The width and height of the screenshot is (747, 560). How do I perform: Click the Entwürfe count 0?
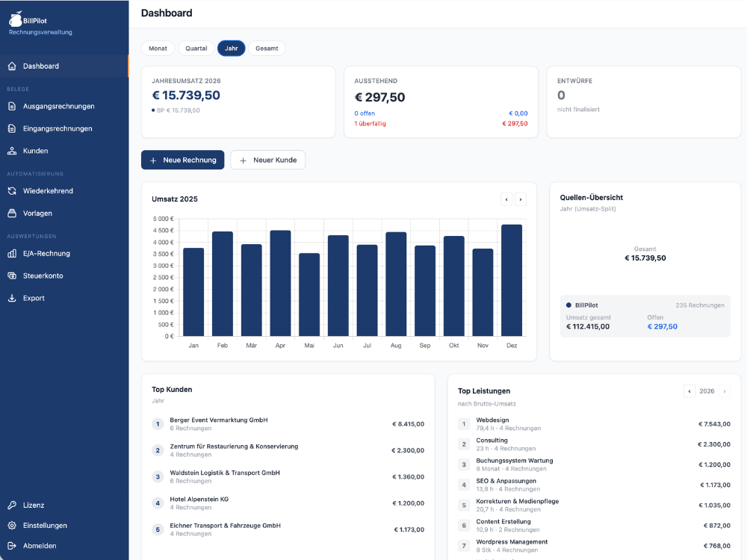click(561, 96)
